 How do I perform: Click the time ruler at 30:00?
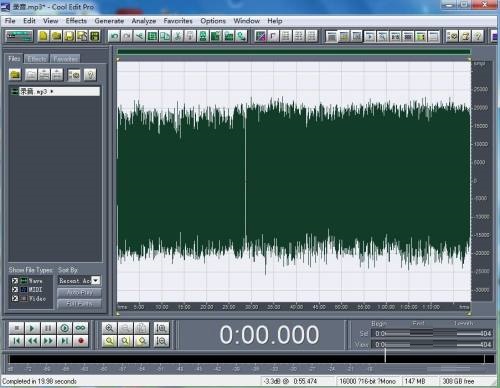click(252, 307)
